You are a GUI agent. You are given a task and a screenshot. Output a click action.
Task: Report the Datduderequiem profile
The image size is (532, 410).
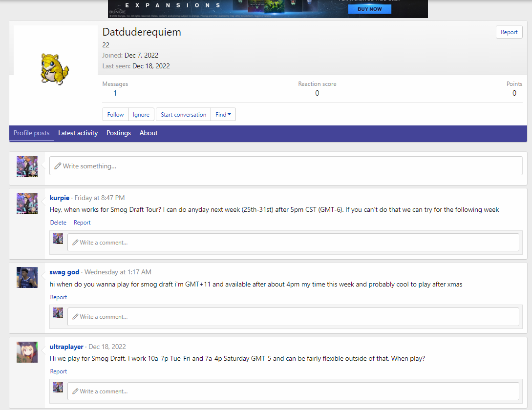coord(509,32)
